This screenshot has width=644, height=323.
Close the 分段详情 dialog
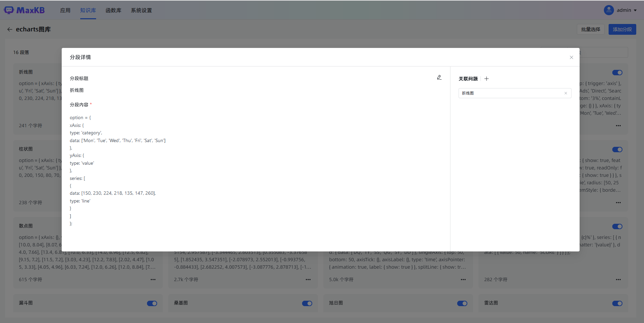coord(571,57)
